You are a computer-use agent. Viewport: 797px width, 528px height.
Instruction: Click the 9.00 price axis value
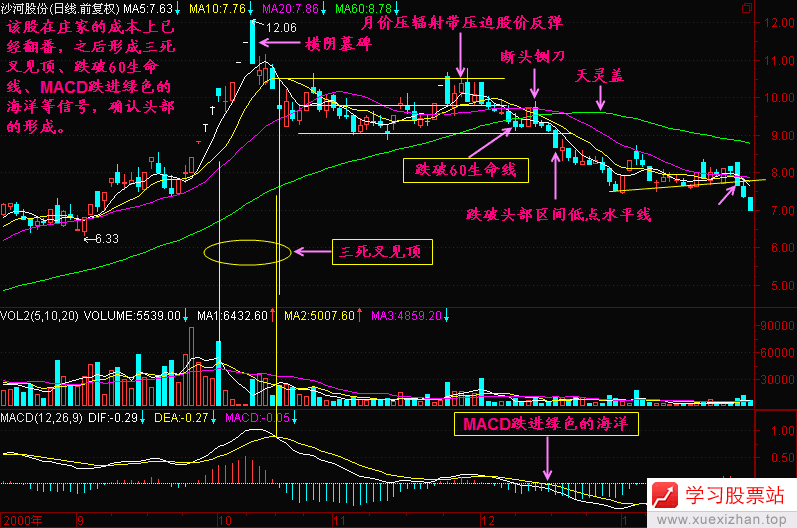pos(782,135)
